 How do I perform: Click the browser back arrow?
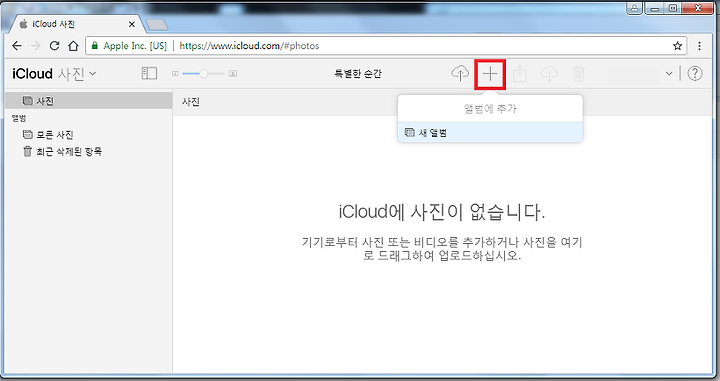(17, 45)
